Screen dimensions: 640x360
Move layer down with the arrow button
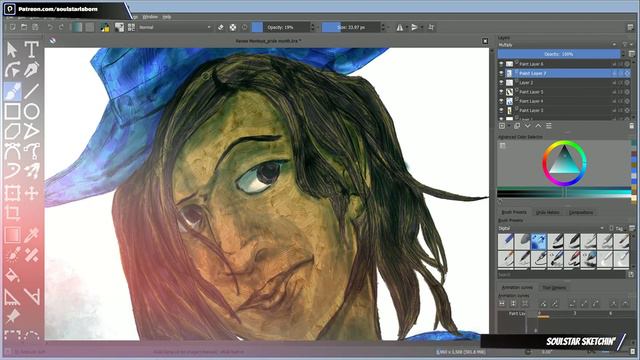coord(528,126)
